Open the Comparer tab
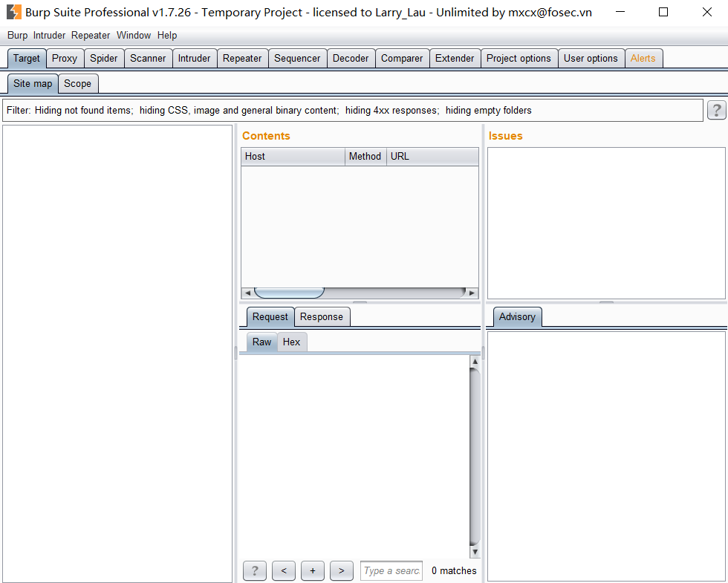Viewport: 728px width, 583px height. (402, 59)
